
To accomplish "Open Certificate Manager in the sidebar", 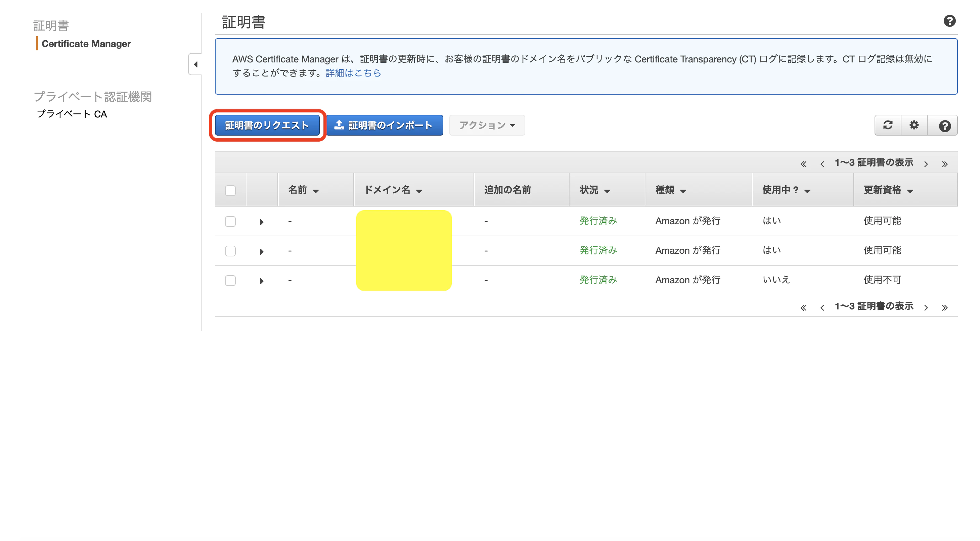I will [86, 44].
